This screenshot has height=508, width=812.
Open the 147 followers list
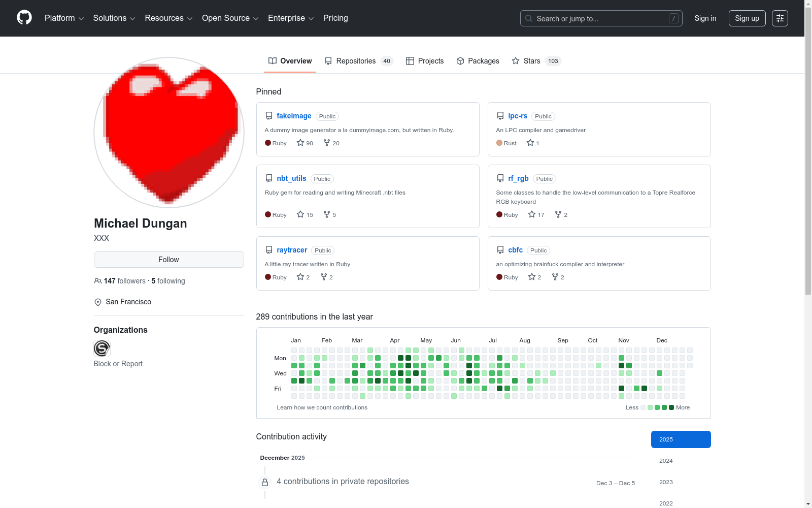(120, 281)
